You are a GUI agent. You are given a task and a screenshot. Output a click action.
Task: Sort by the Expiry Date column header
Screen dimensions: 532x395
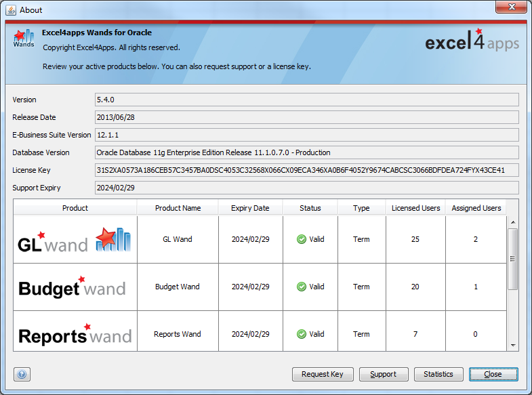(x=250, y=208)
